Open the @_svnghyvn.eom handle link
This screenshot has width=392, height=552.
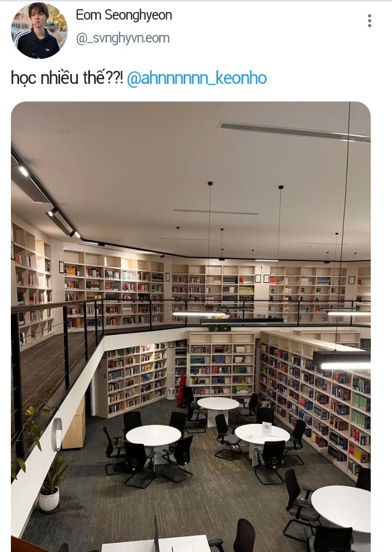(x=123, y=38)
